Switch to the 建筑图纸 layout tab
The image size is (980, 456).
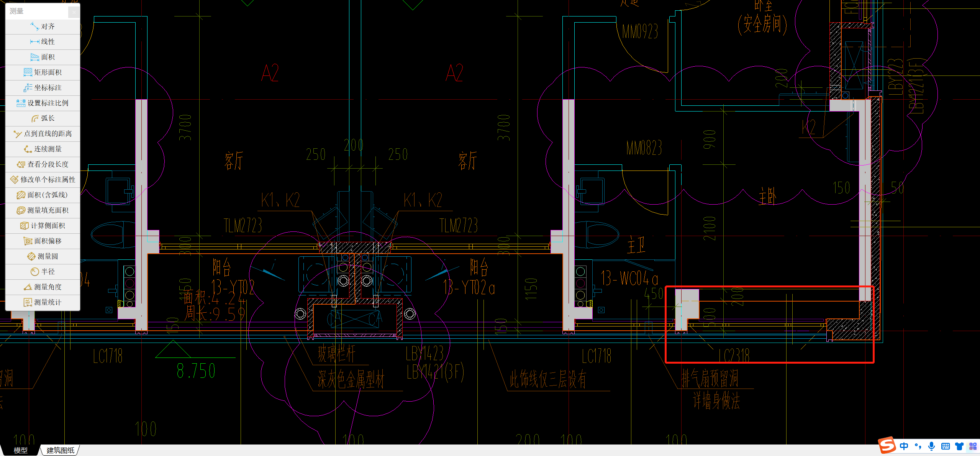pos(60,450)
